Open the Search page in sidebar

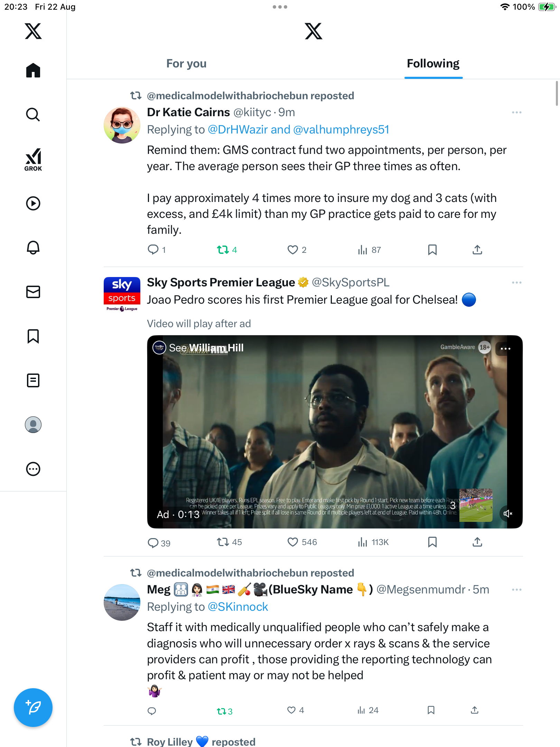point(33,114)
